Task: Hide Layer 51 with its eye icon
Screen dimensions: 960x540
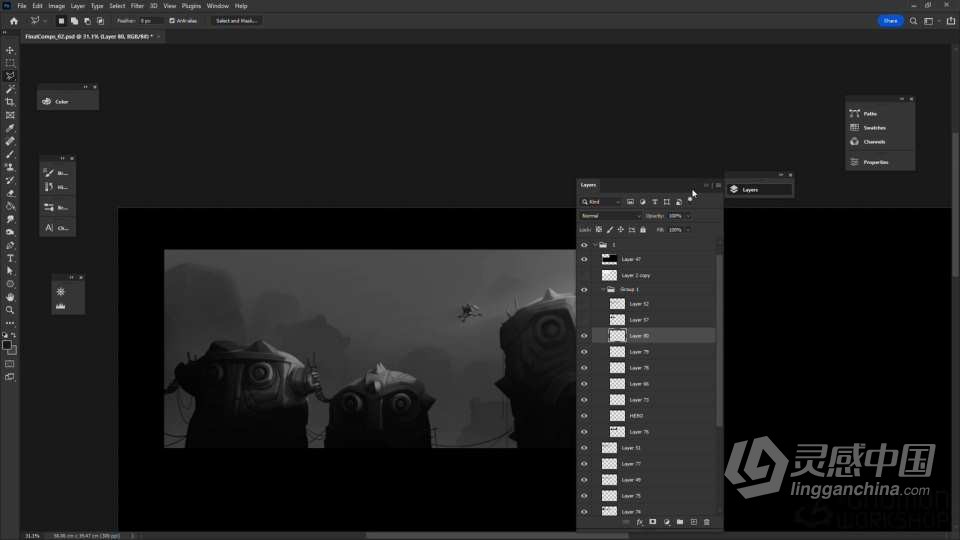Action: tap(584, 448)
